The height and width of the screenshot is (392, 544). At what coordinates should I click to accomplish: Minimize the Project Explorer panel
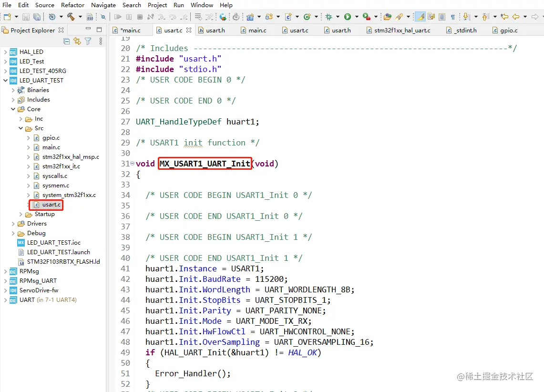[88, 29]
